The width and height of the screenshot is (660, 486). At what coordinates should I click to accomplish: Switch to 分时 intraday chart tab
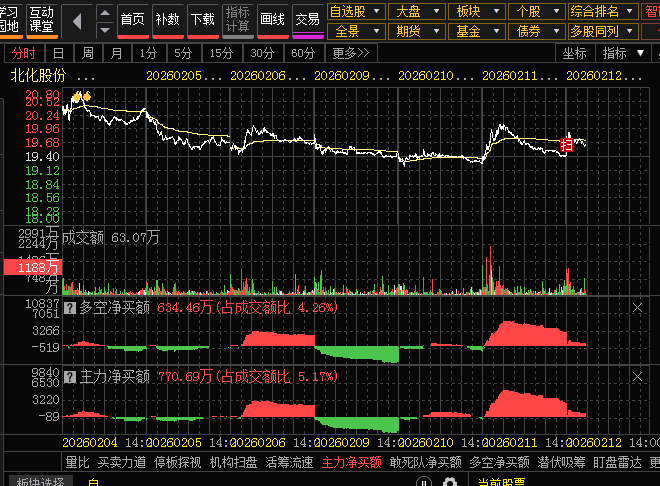[x=24, y=53]
